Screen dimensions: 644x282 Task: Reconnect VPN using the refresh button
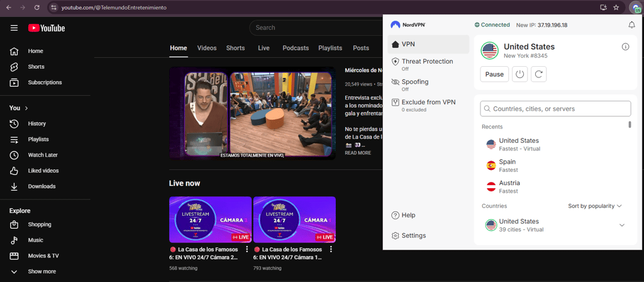[x=539, y=74]
